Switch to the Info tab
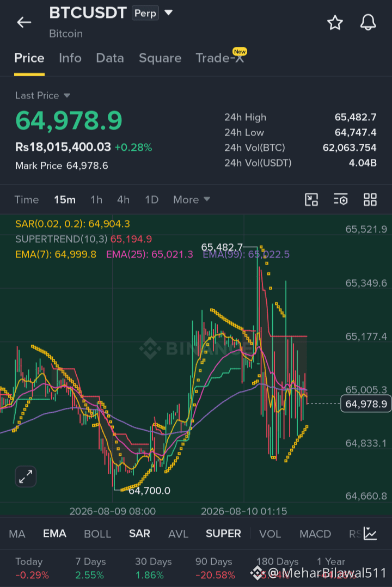The image size is (392, 587). click(70, 58)
